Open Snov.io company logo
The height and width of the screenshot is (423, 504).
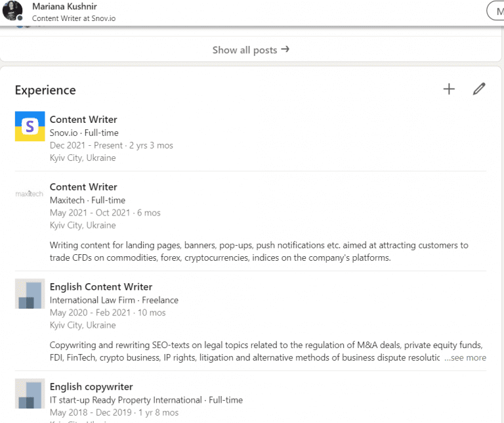(x=30, y=126)
